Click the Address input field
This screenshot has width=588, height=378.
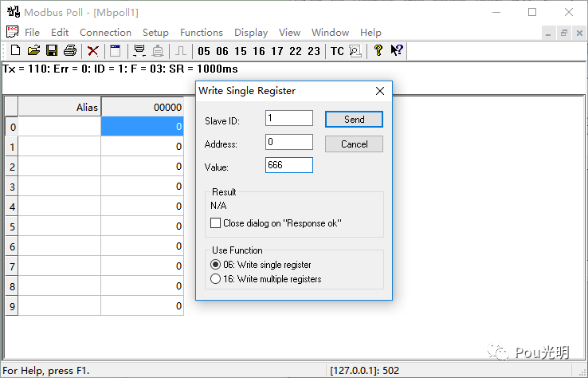[x=288, y=142]
